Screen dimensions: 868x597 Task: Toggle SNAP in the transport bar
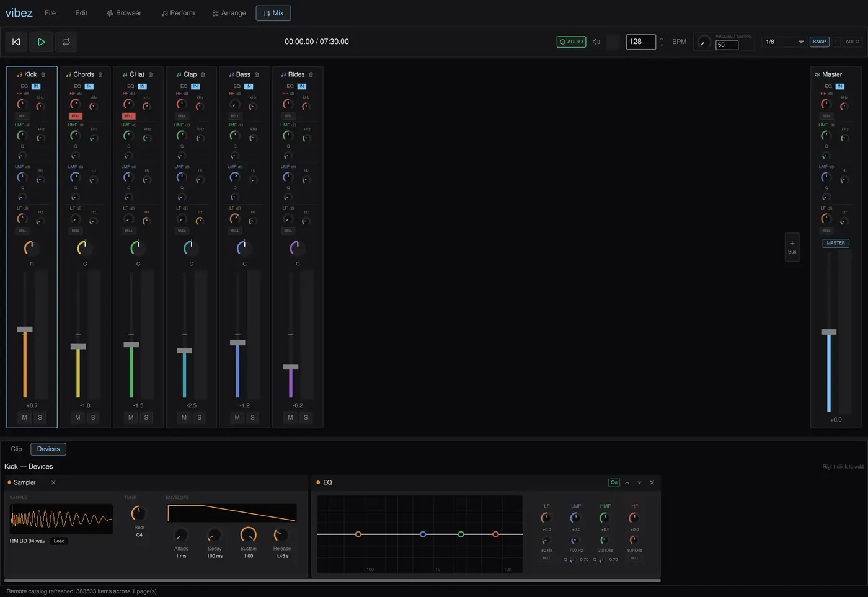820,42
